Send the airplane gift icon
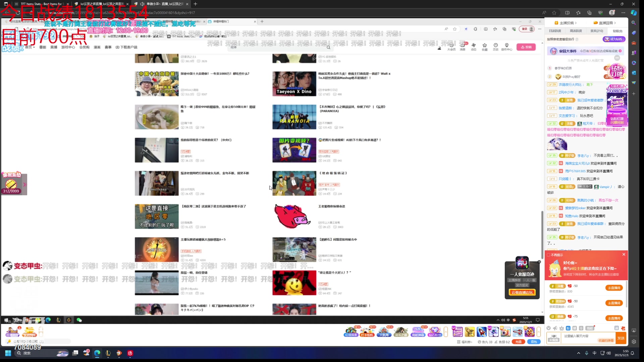Screen dimensions: 644x362 pyautogui.click(x=518, y=331)
